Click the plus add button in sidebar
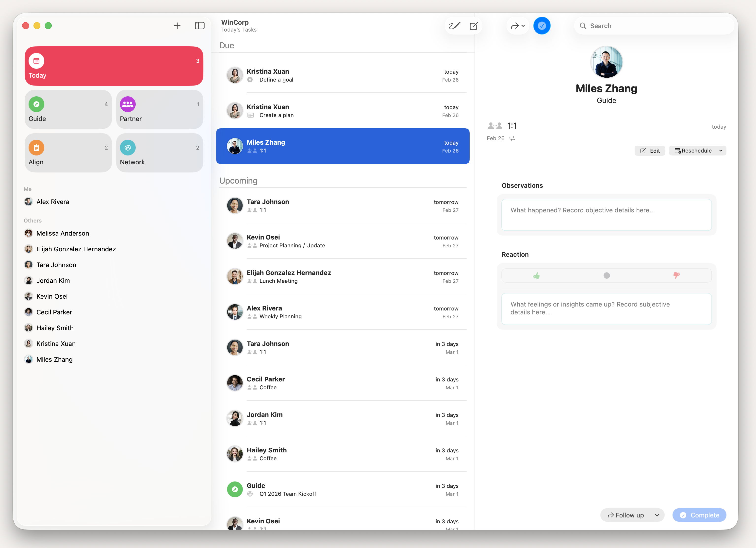756x548 pixels. point(177,26)
